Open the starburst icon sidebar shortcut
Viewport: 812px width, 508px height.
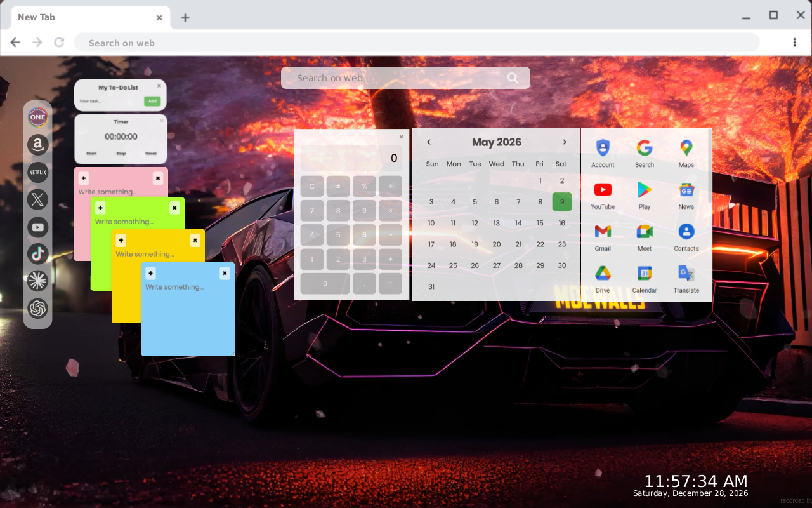(37, 281)
